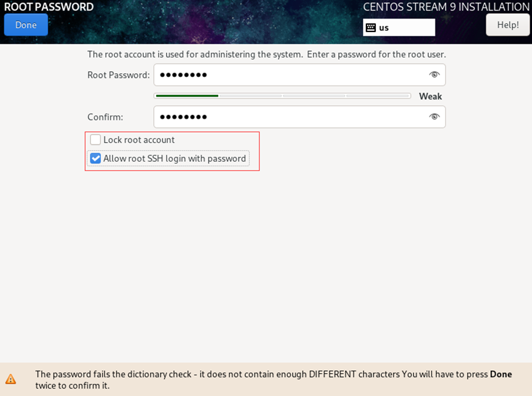
Task: Focus the Confirm password field
Action: (x=300, y=117)
